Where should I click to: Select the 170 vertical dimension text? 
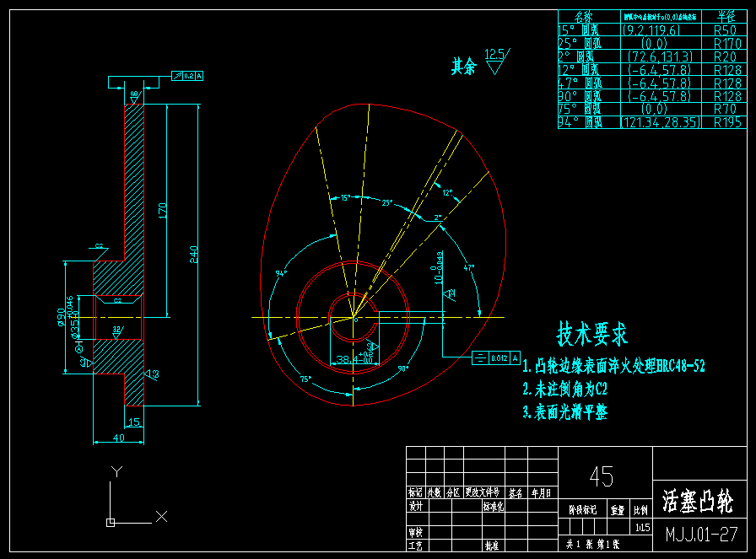point(163,211)
